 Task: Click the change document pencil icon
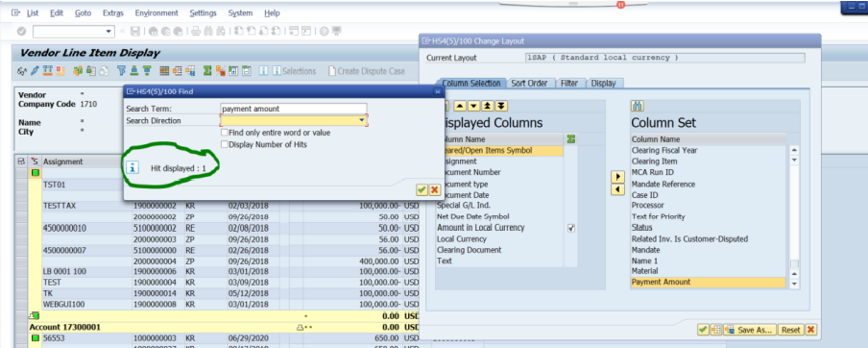point(35,71)
